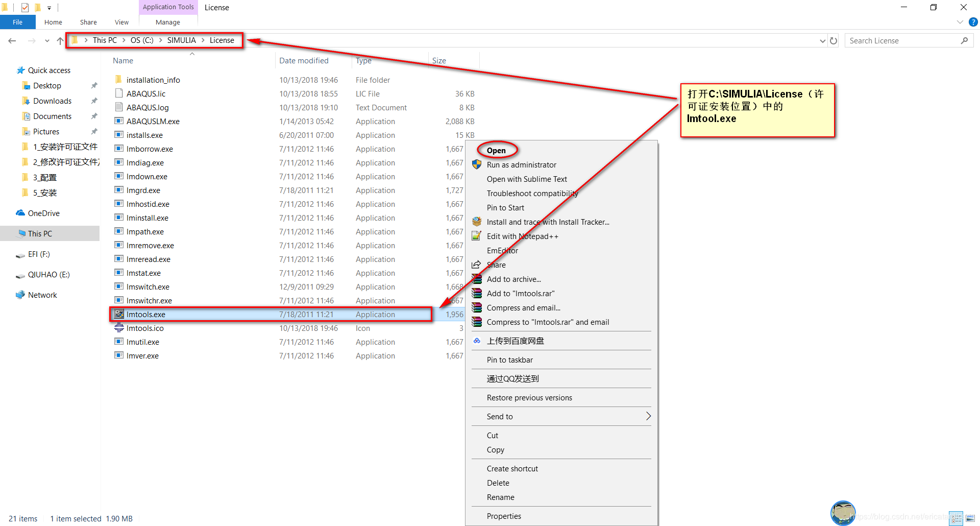Click the ABAQUS.log text document icon
The height and width of the screenshot is (526, 980).
(x=119, y=107)
